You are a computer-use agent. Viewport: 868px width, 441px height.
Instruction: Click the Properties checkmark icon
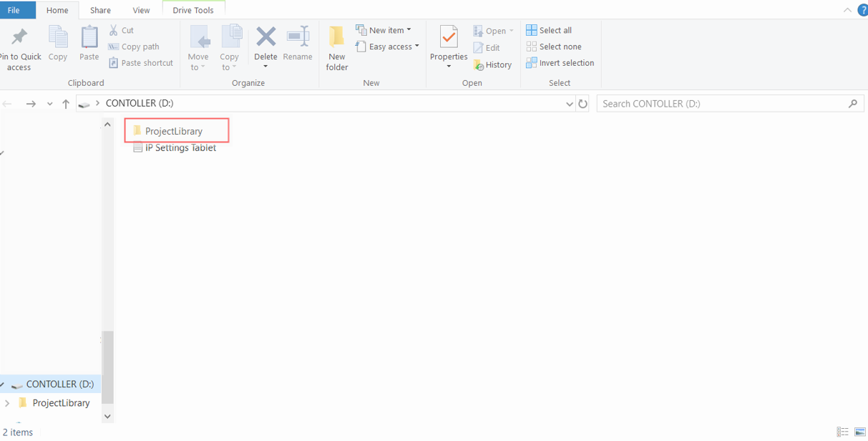449,37
